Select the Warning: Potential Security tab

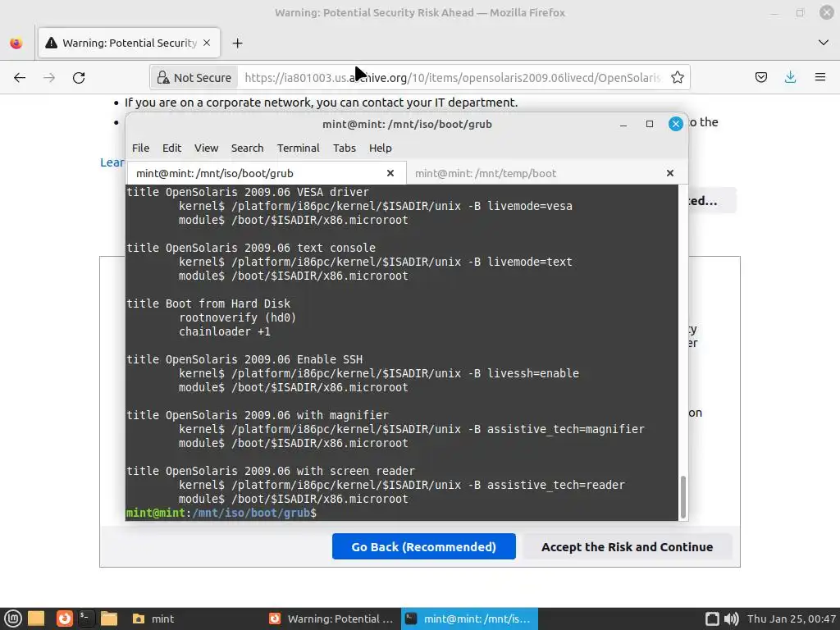129,43
